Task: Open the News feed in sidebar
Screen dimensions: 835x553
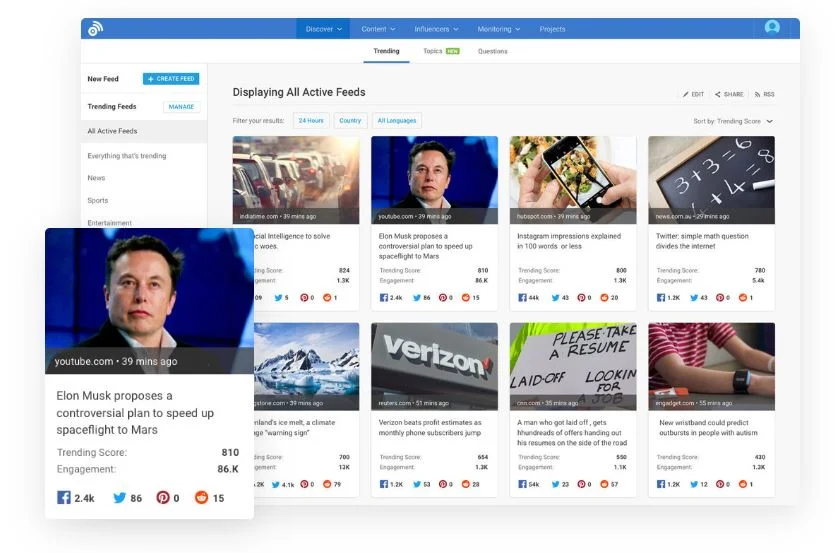Action: point(96,178)
